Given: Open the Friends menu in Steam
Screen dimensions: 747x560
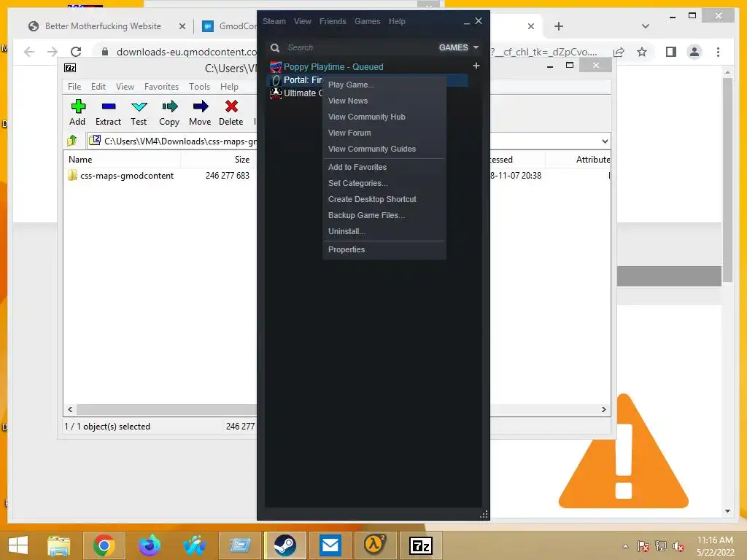Looking at the screenshot, I should click(x=333, y=21).
